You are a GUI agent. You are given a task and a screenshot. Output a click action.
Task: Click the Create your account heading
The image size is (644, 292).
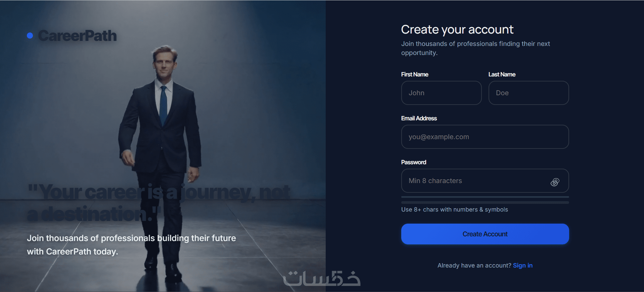(457, 30)
